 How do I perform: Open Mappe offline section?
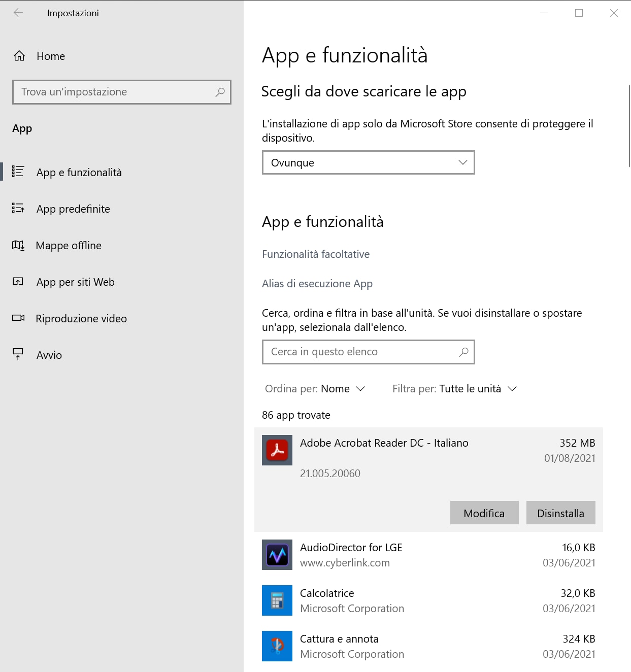pos(122,245)
